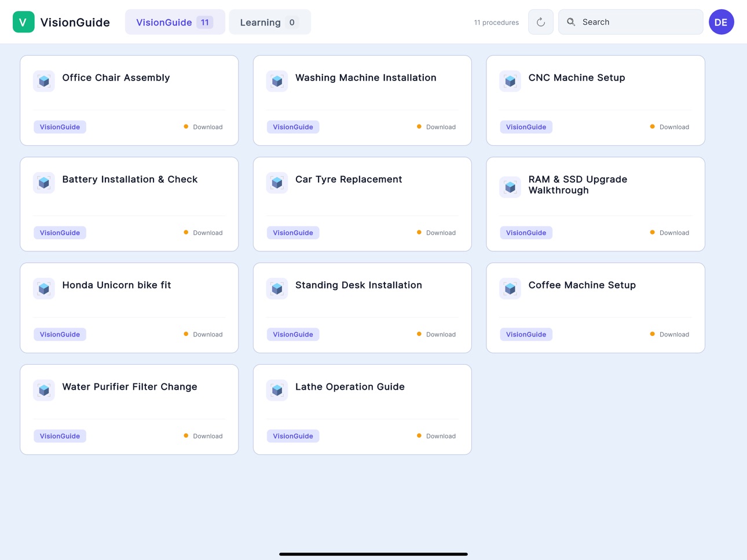Click the cube icon on RAM & SSD Upgrade
Screen dimensions: 747x560
[510, 187]
